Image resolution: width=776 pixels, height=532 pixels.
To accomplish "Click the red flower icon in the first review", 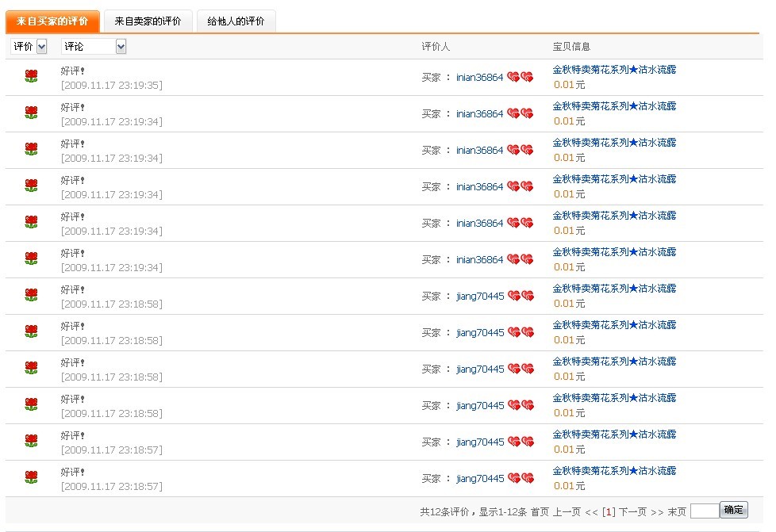I will coord(31,77).
